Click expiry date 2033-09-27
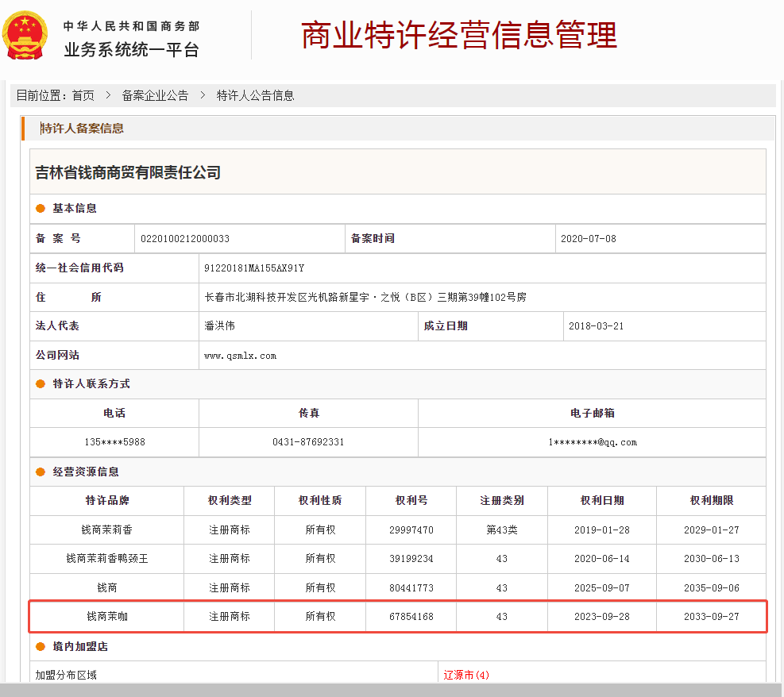 pos(712,617)
